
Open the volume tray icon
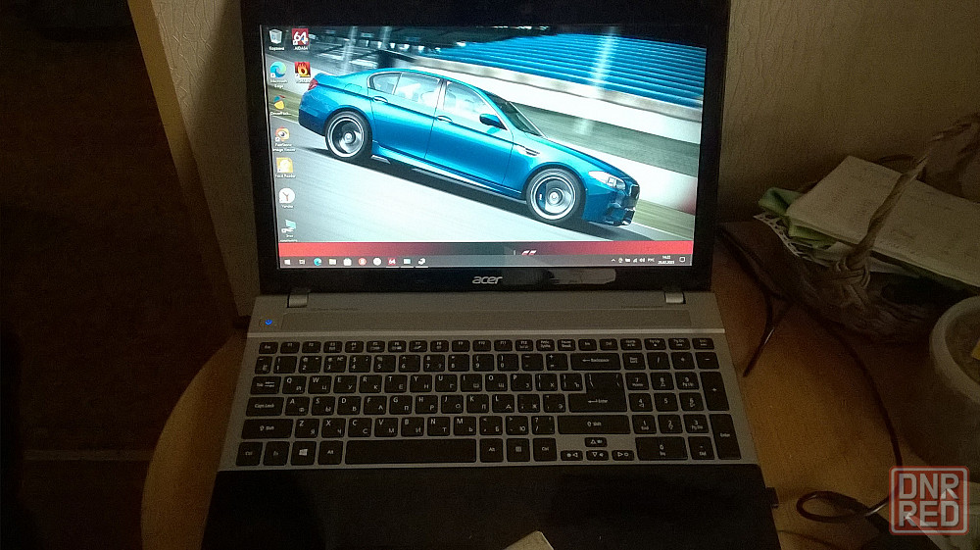(x=643, y=260)
